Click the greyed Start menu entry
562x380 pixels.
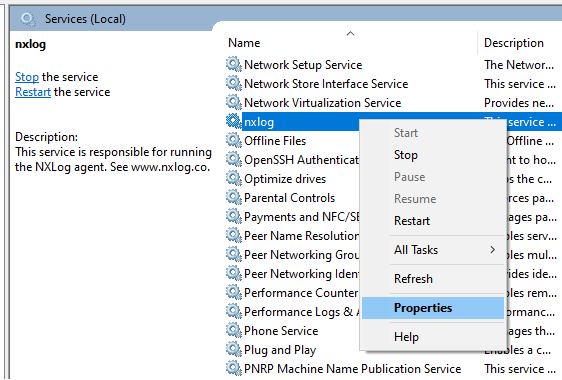[433, 133]
